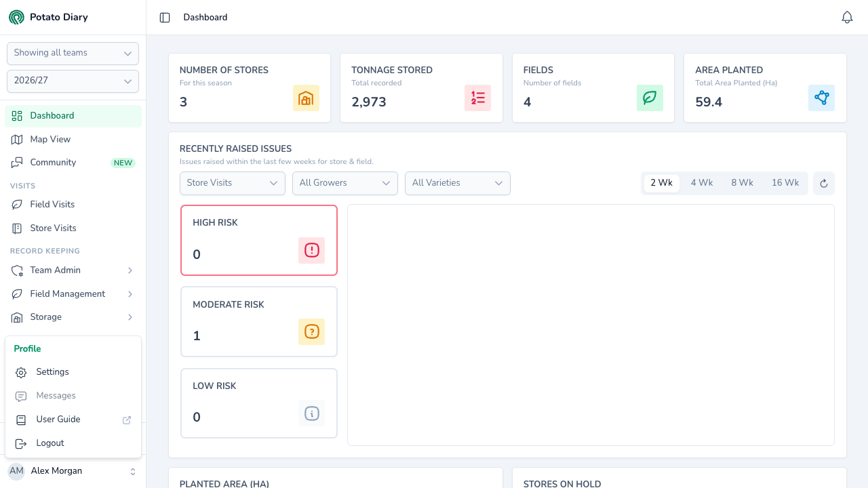Image resolution: width=868 pixels, height=488 pixels.
Task: Click the Settings gear icon
Action: point(21,373)
